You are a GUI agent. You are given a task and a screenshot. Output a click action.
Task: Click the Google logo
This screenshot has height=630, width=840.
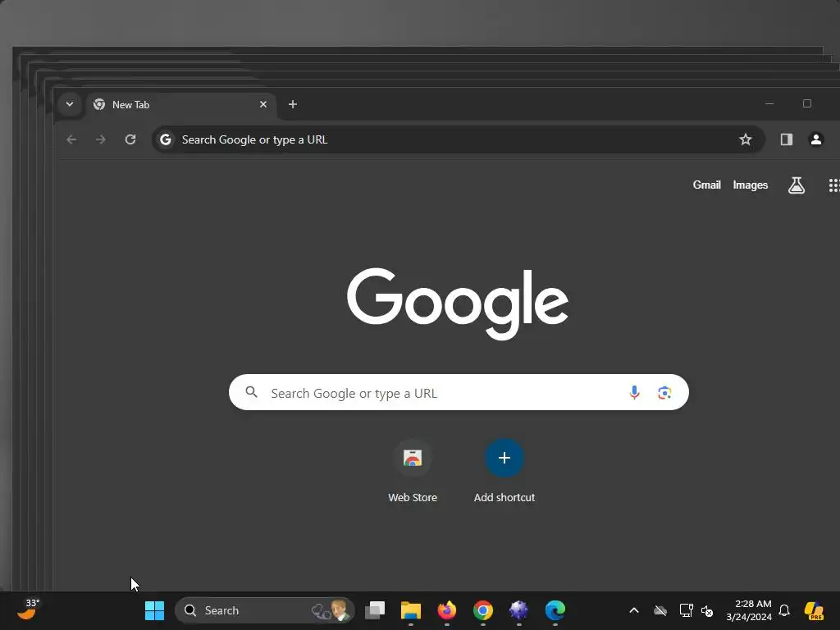(458, 304)
